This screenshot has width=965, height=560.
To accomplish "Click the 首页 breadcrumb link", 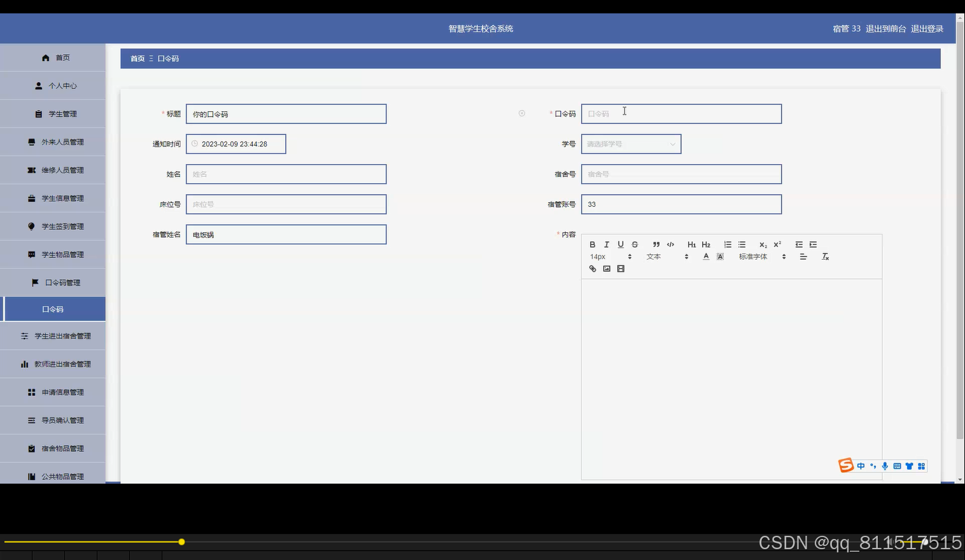I will point(137,59).
